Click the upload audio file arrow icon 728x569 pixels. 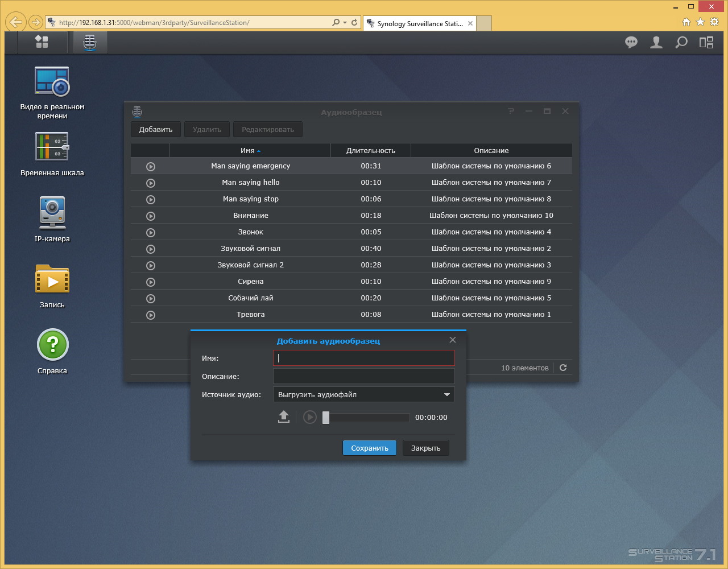coord(284,417)
